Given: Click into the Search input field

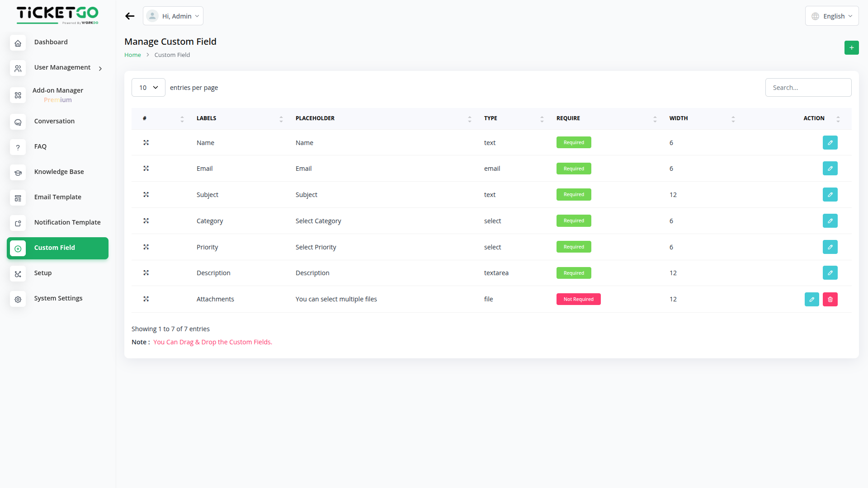Looking at the screenshot, I should pyautogui.click(x=808, y=88).
